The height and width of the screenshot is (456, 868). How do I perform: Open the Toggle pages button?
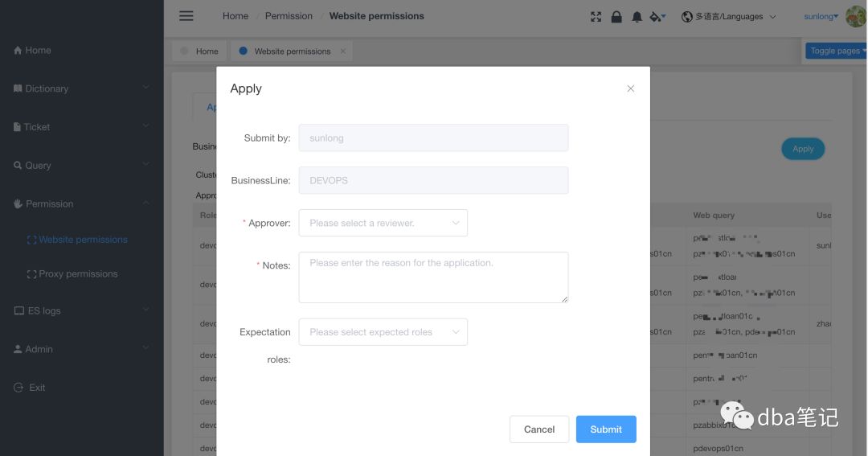(x=837, y=51)
